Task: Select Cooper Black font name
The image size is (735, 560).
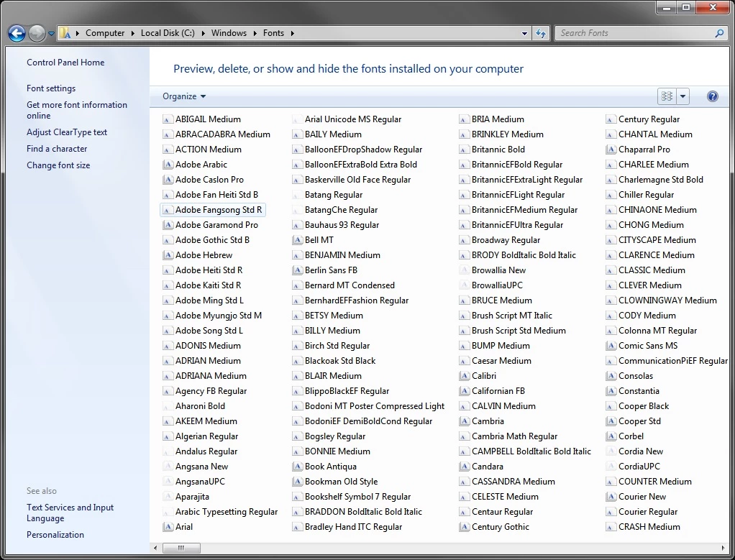Action: pos(644,406)
